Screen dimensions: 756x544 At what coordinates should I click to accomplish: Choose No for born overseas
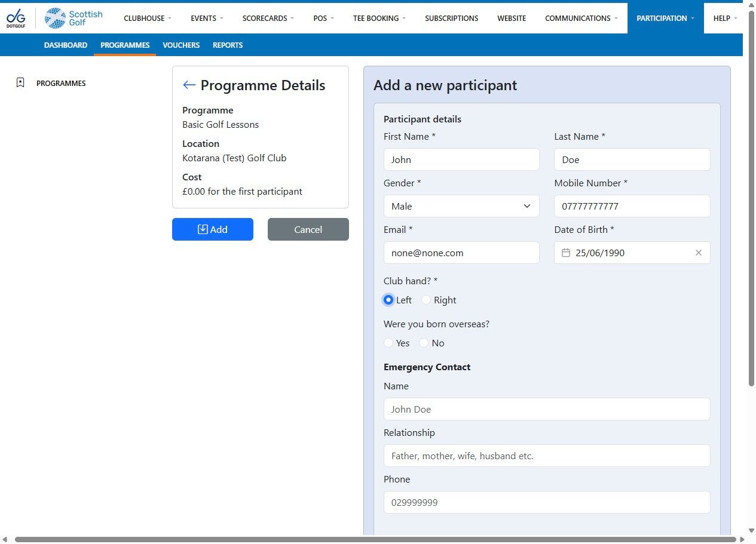click(424, 343)
